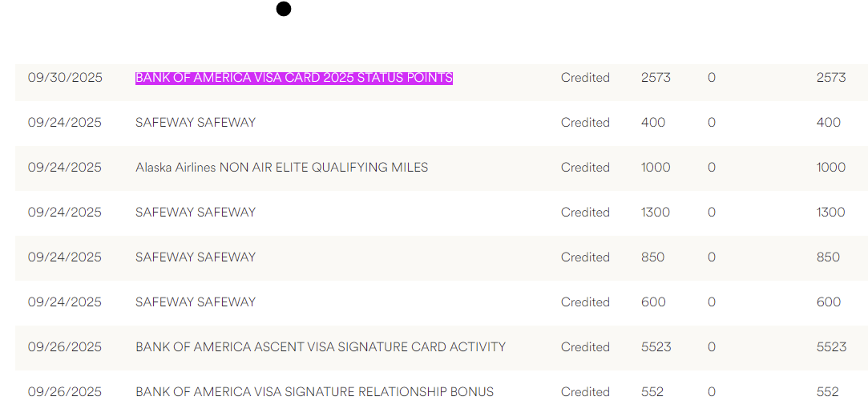Viewport: 868px width, 413px height.
Task: Click Credited status in the Alaska Airlines row
Action: click(585, 168)
